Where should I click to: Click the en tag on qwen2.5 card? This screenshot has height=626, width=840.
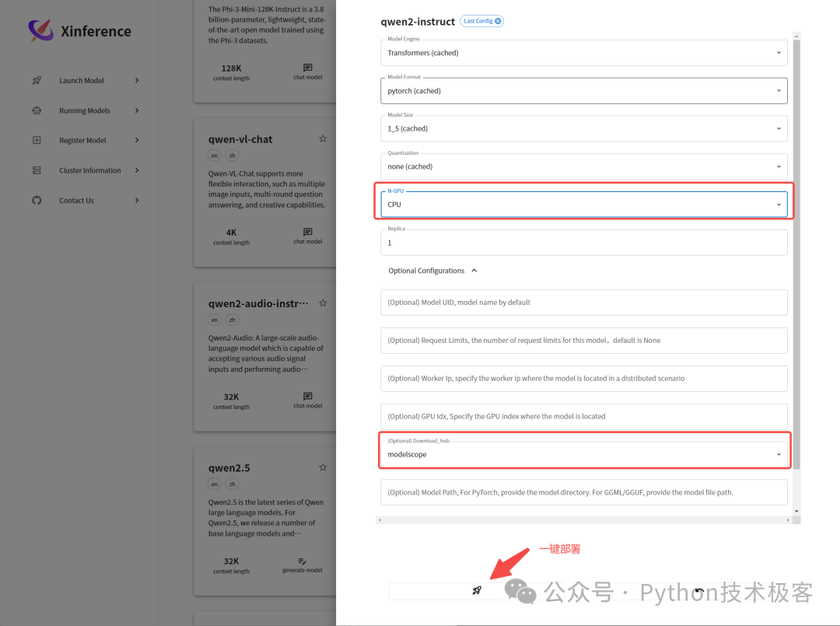coord(215,484)
